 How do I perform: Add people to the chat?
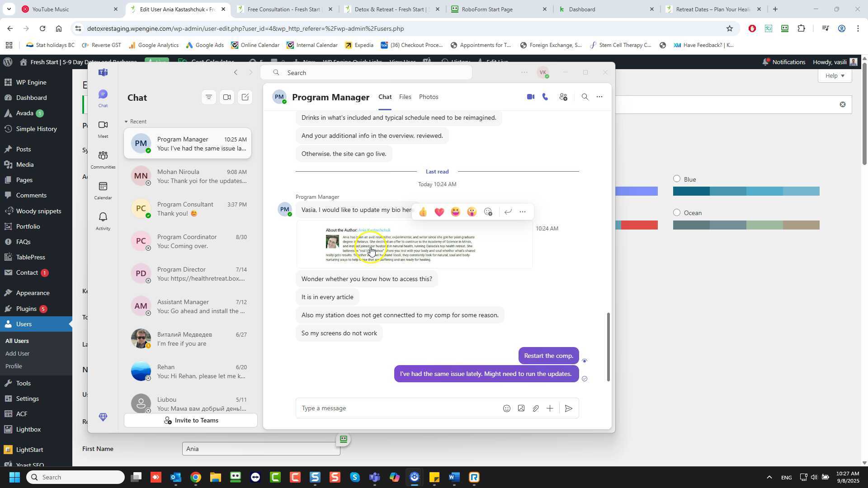(x=563, y=97)
